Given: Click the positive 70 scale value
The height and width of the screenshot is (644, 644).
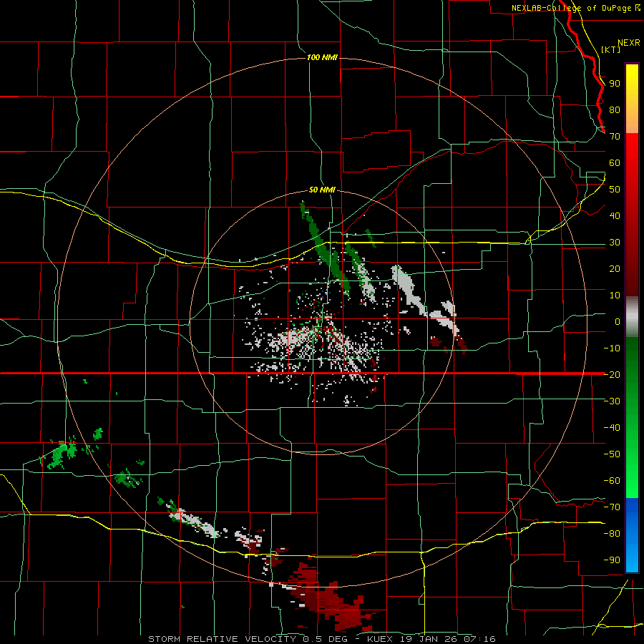Looking at the screenshot, I should [x=615, y=137].
